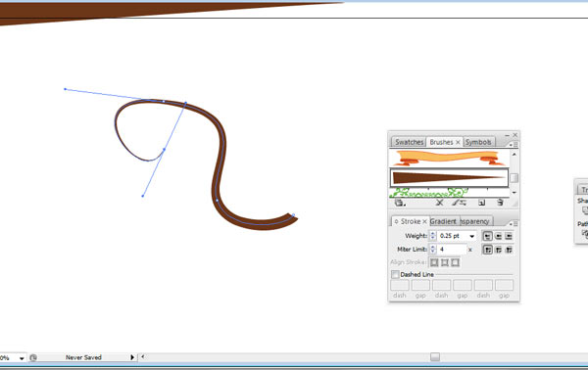This screenshot has width=588, height=370.
Task: Open the Brushes panel flyout menu
Action: click(x=514, y=144)
